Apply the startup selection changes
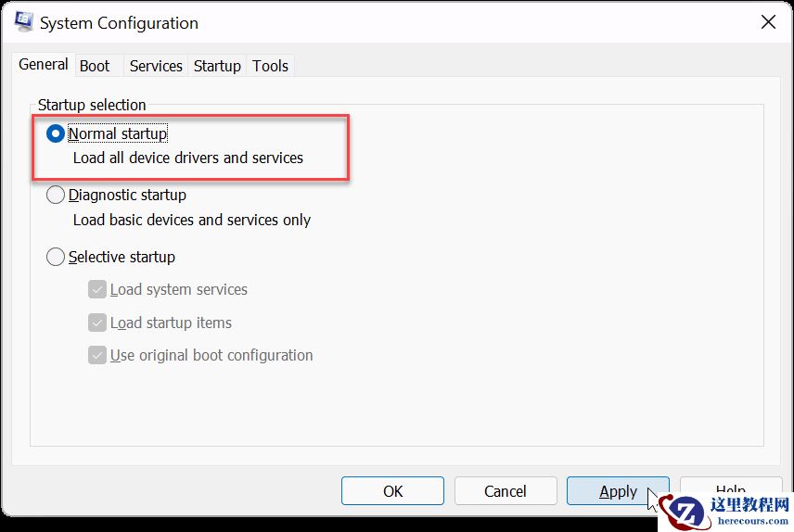This screenshot has width=794, height=532. pyautogui.click(x=618, y=491)
